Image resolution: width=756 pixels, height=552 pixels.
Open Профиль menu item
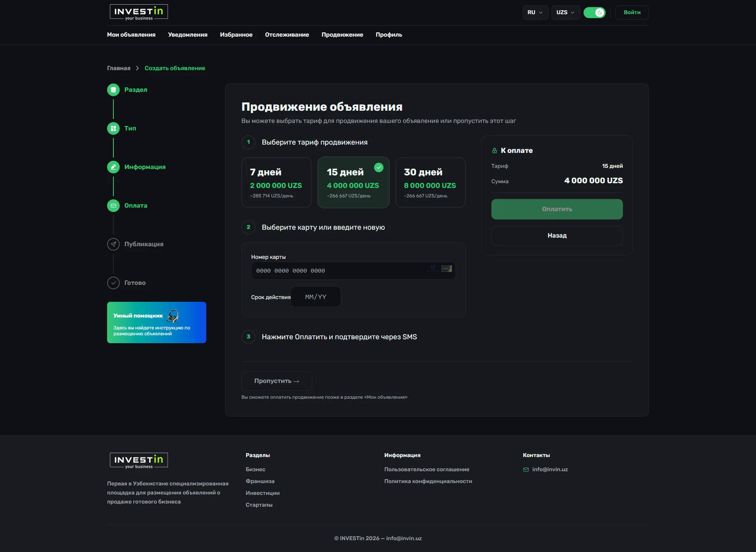[x=389, y=35]
